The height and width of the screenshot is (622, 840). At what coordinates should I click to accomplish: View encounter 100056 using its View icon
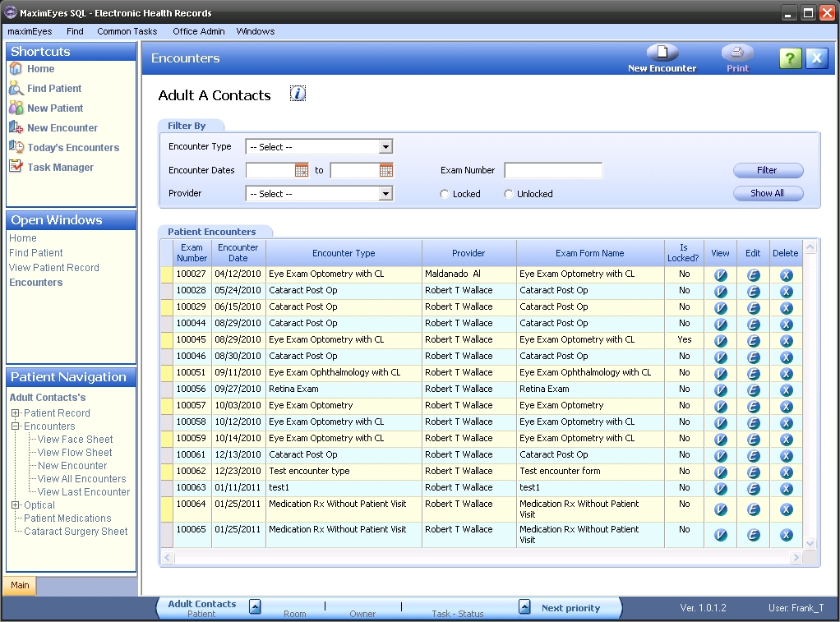click(x=721, y=390)
